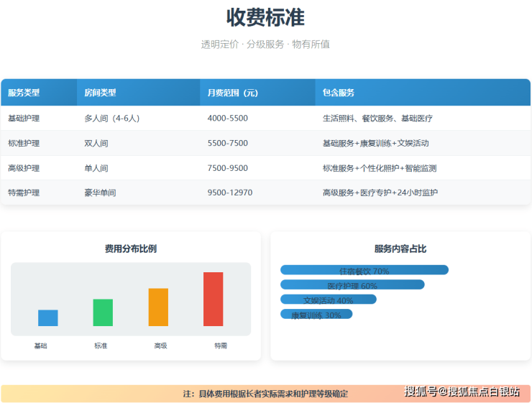The width and height of the screenshot is (532, 403).
Task: Click the 9500-12970 price cell
Action: click(x=229, y=193)
